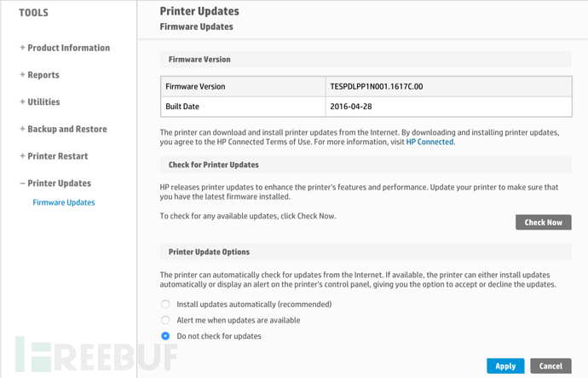Image resolution: width=588 pixels, height=378 pixels.
Task: Open Firmware Updates sidebar link
Action: coord(64,202)
